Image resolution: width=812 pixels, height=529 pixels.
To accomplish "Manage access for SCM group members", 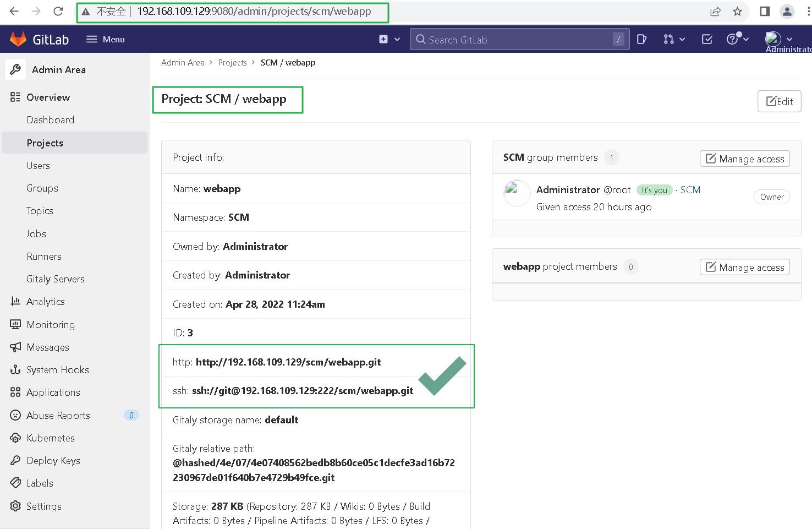I will pyautogui.click(x=745, y=159).
